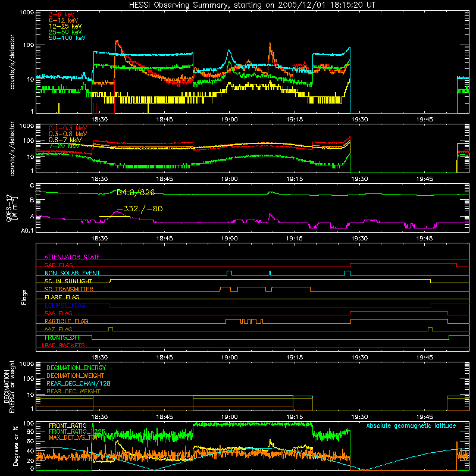Click the orange MAX_DET_VS_TOT legend label
The image size is (476, 476).
pyautogui.click(x=73, y=437)
